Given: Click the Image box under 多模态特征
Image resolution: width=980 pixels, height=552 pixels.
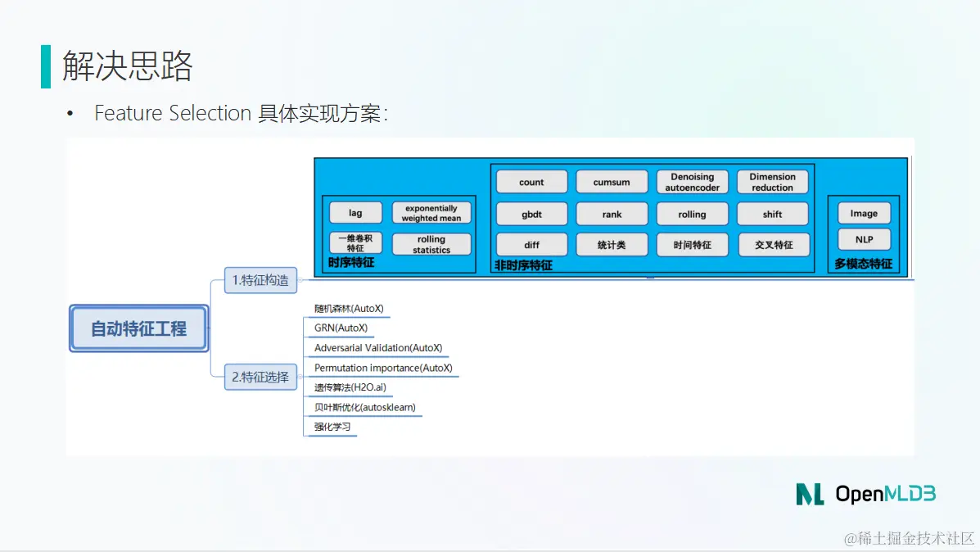Looking at the screenshot, I should [863, 212].
